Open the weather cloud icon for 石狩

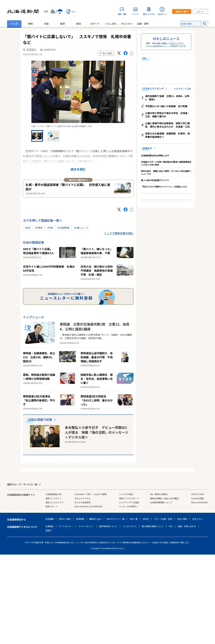pyautogui.click(x=53, y=12)
